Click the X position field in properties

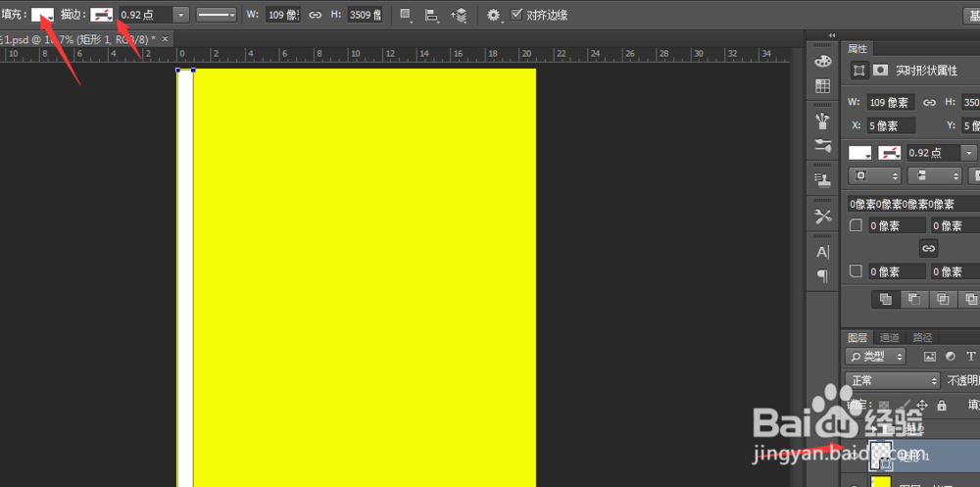click(891, 125)
